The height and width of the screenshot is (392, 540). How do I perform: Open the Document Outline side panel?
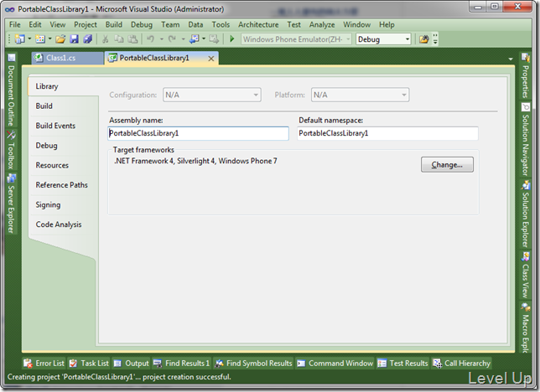(11, 90)
